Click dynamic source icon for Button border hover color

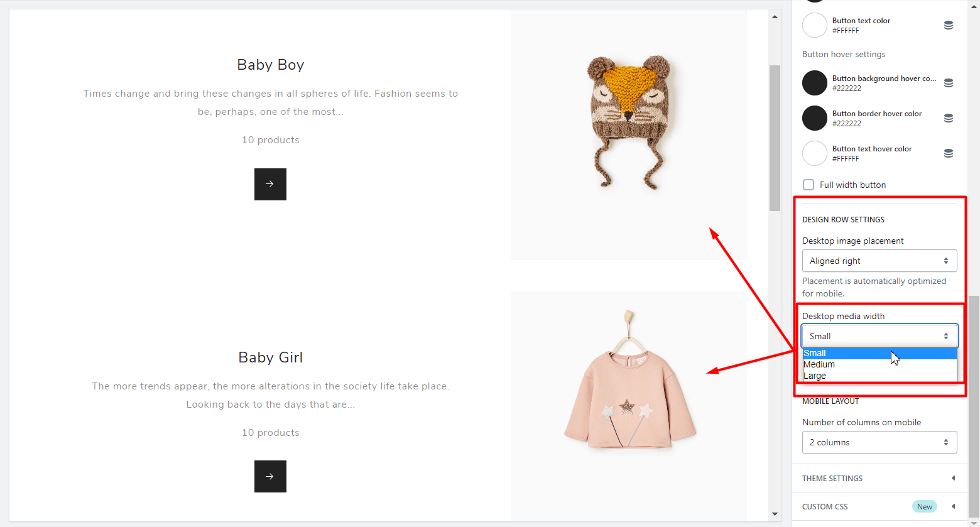(x=949, y=118)
